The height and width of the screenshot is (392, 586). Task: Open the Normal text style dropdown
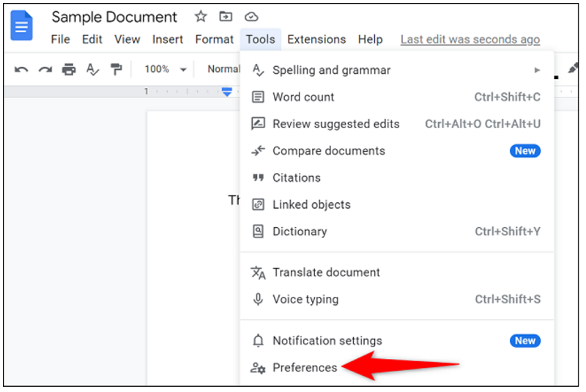point(223,69)
